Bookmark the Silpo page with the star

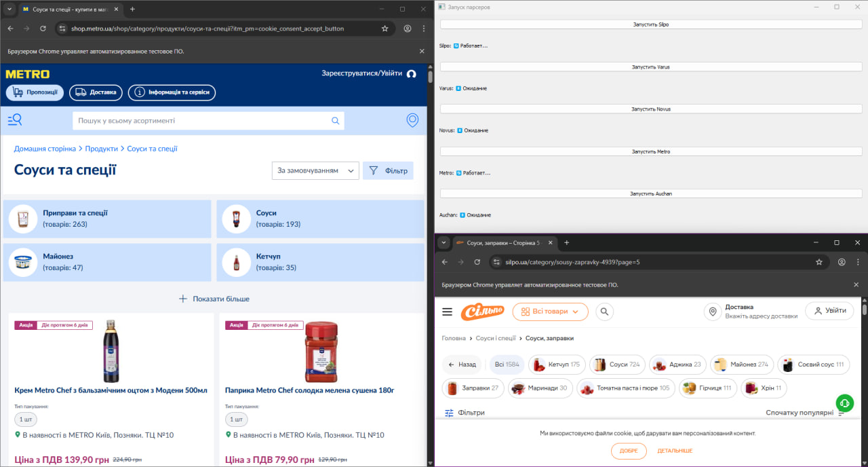(x=819, y=262)
